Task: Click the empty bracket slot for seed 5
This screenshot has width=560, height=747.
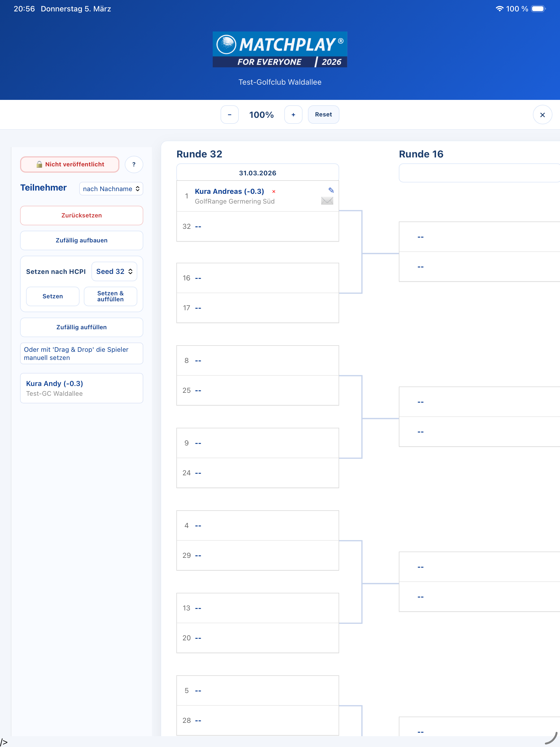Action: pyautogui.click(x=257, y=691)
